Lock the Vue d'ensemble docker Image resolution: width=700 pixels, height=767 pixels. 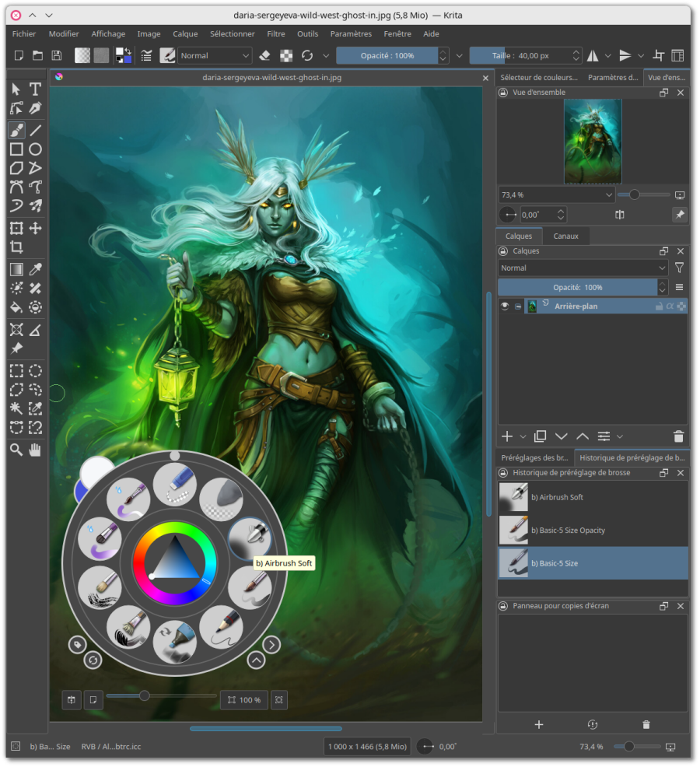[503, 93]
